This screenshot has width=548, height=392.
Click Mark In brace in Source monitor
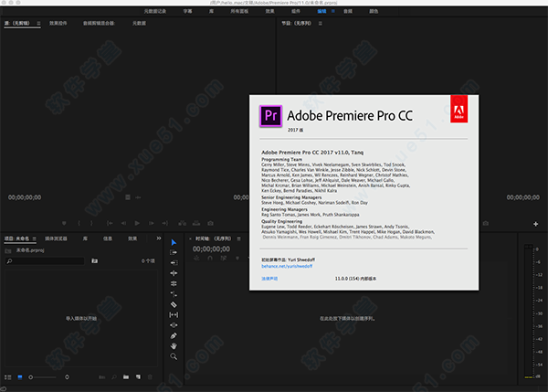(79, 223)
